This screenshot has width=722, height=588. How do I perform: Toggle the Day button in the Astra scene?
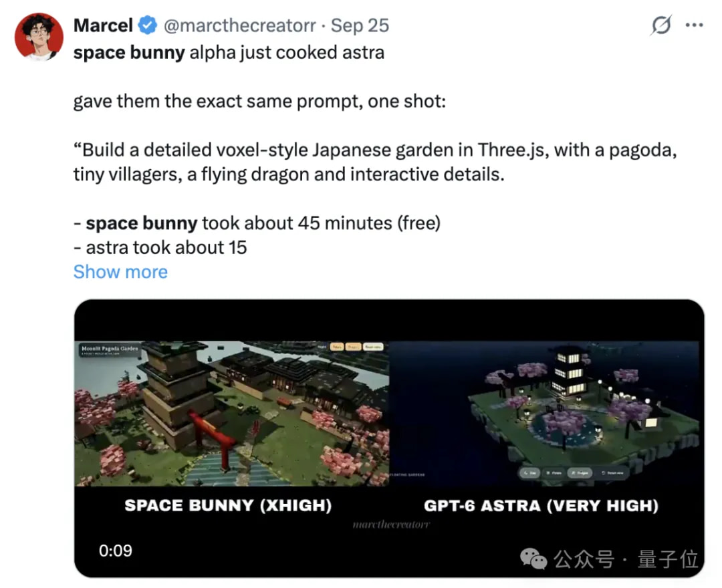[x=530, y=473]
